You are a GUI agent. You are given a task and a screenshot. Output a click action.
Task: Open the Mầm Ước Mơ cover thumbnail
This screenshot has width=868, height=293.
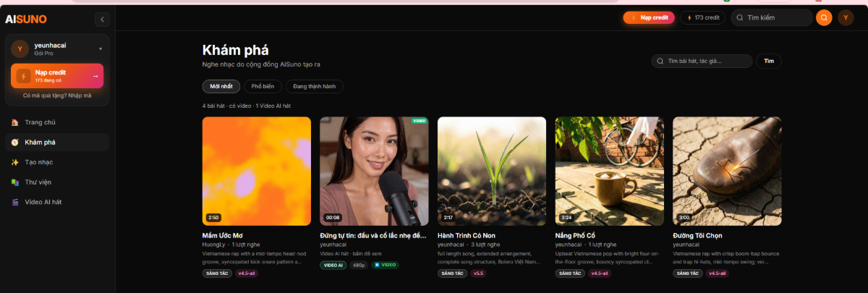pyautogui.click(x=257, y=171)
